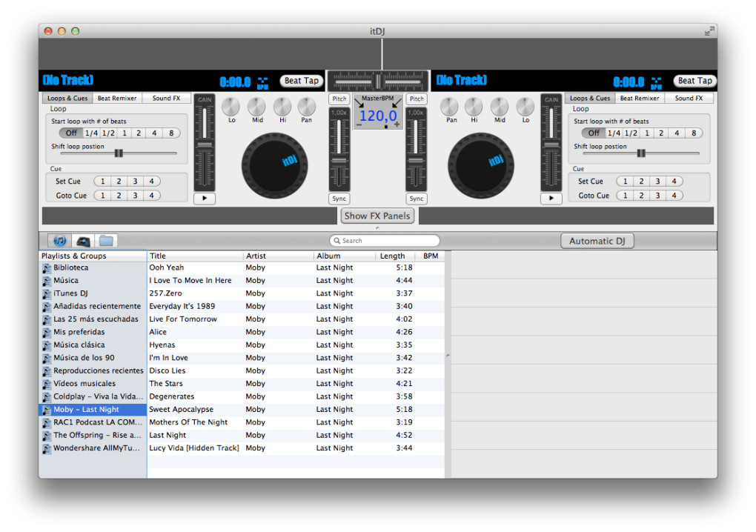Sort tracks by the Length column header
This screenshot has height=532, width=756.
click(393, 256)
